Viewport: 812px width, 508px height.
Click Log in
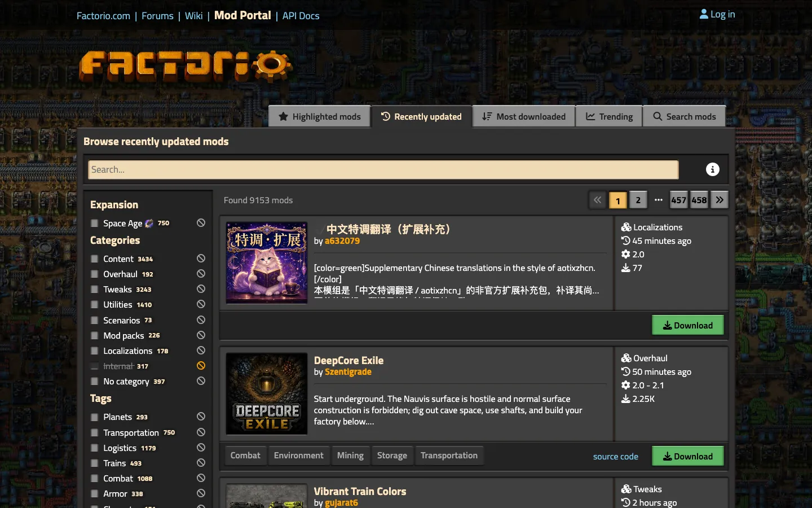(x=717, y=14)
